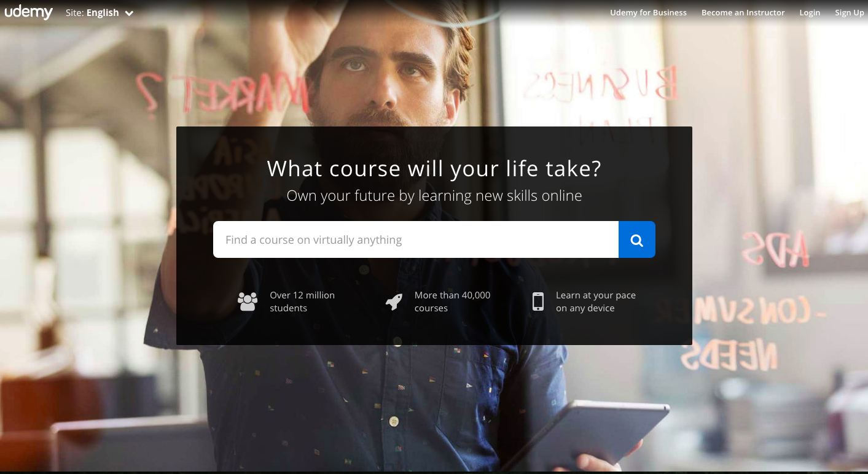The width and height of the screenshot is (868, 474).
Task: Click the Login link
Action: (x=810, y=12)
